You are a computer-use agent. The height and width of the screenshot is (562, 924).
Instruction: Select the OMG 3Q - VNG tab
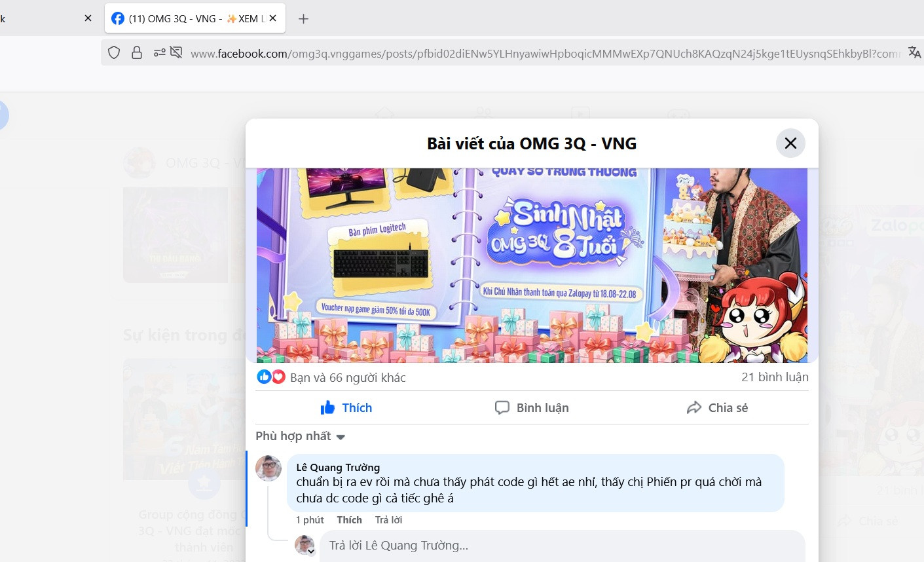pyautogui.click(x=194, y=19)
